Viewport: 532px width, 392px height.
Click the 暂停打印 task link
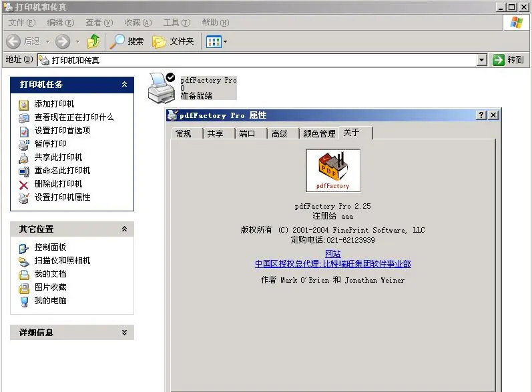pos(50,144)
